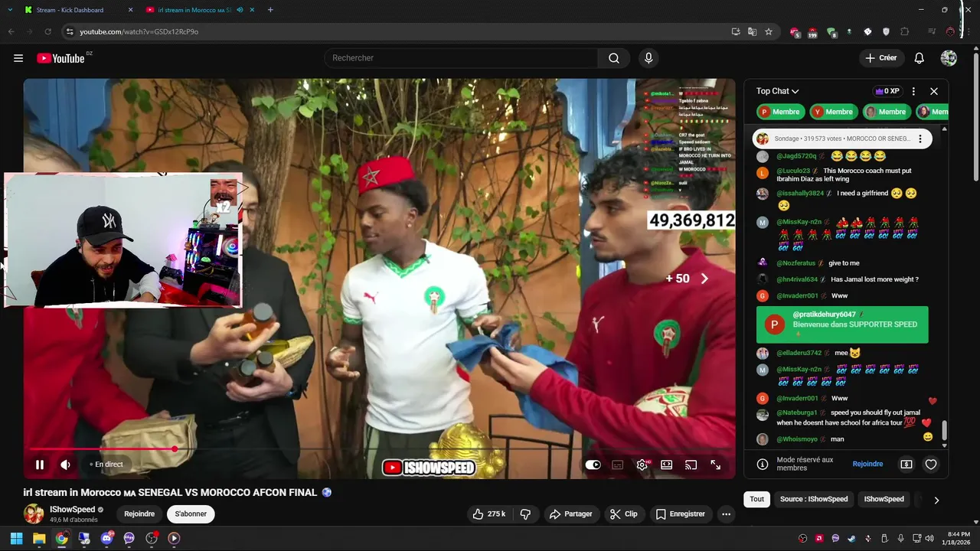The height and width of the screenshot is (551, 980).
Task: Create a Clip of the stream
Action: [x=624, y=514]
